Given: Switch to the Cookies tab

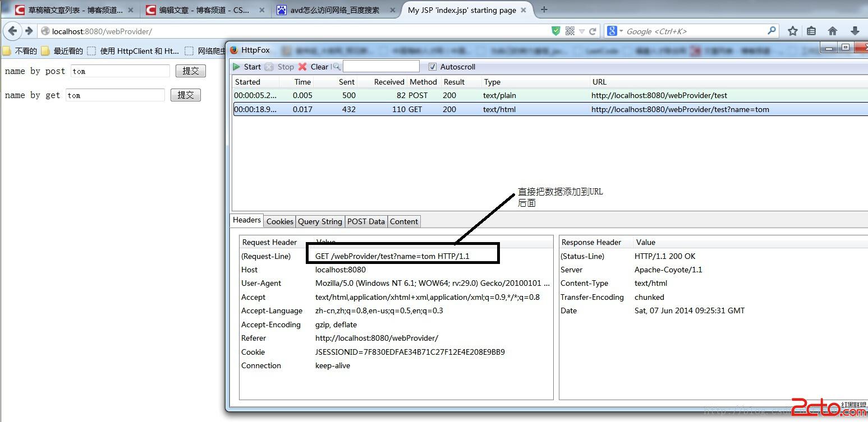Looking at the screenshot, I should click(x=279, y=221).
